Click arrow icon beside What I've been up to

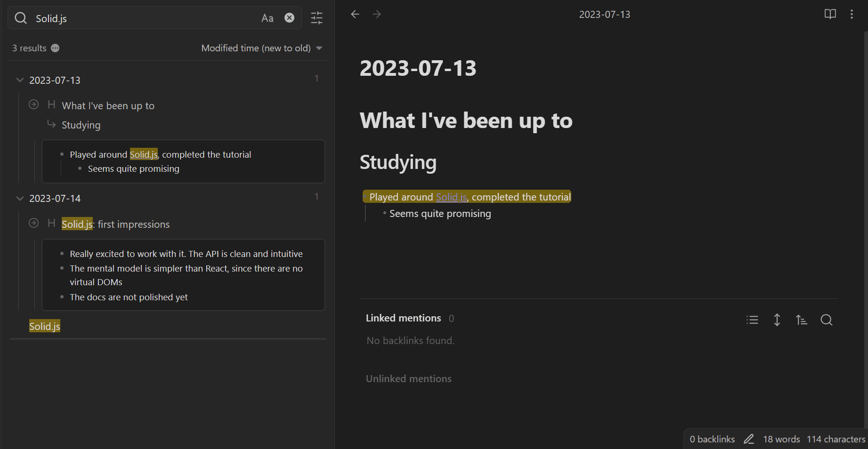pyautogui.click(x=34, y=104)
